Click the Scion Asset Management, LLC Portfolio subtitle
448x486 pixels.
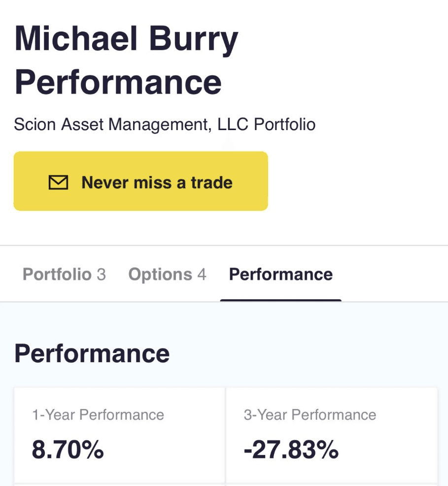165,124
